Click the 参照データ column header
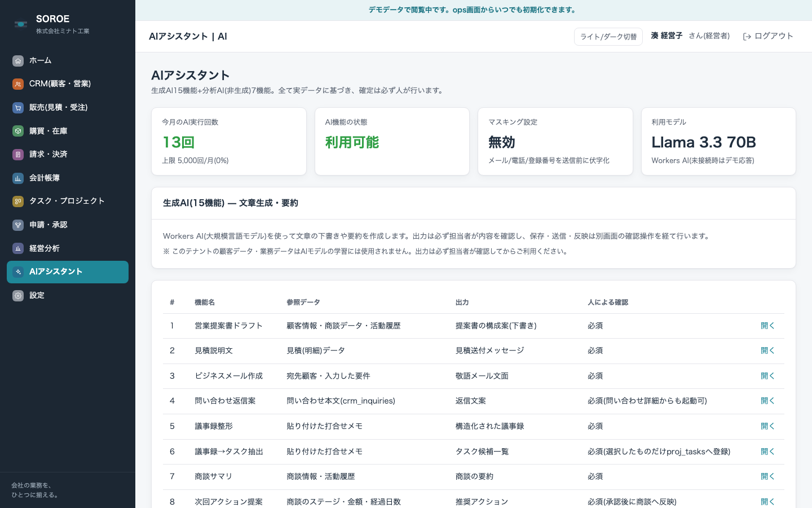Image resolution: width=812 pixels, height=508 pixels. point(303,303)
